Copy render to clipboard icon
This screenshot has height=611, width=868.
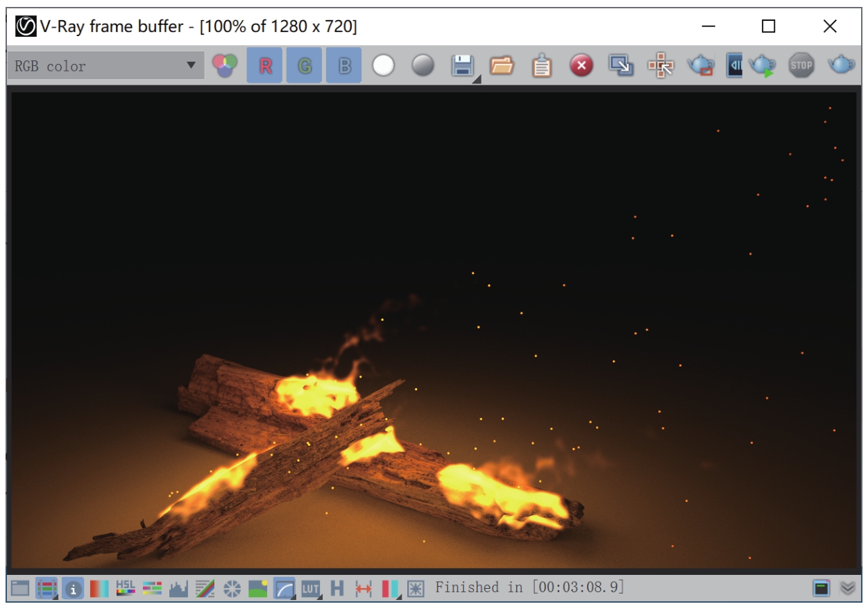click(x=541, y=66)
